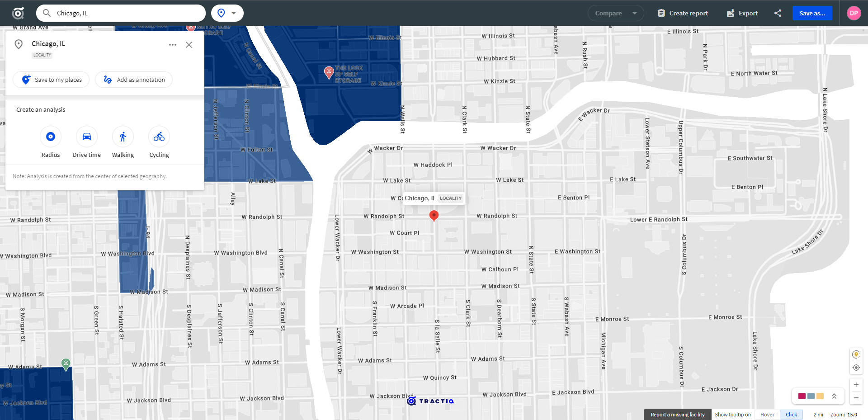Viewport: 868px width, 420px height.
Task: Click Report a missing facility
Action: tap(677, 415)
